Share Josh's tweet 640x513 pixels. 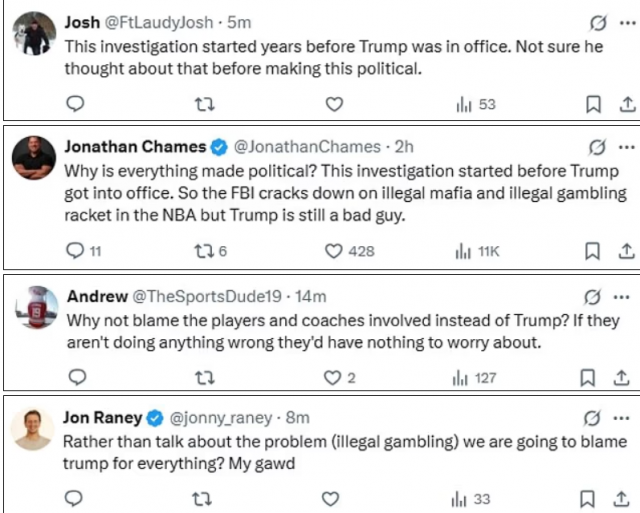point(627,104)
